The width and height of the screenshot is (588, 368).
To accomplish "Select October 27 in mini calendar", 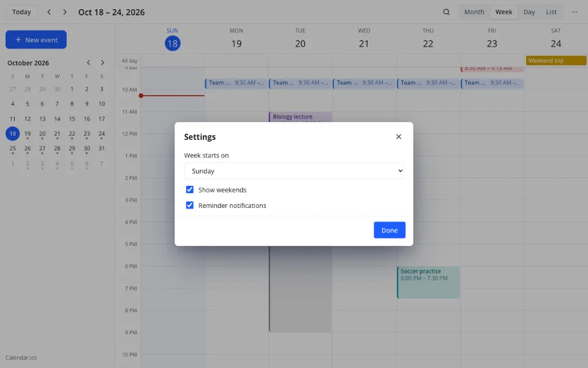I will point(42,148).
